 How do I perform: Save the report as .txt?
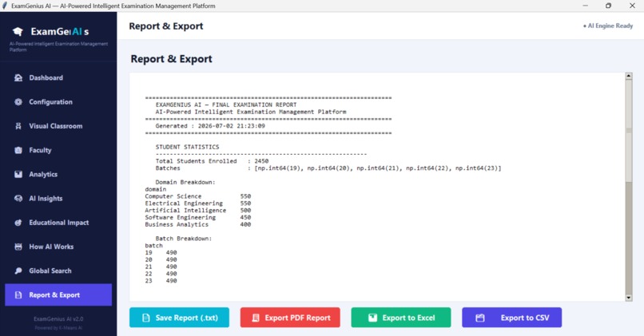[x=179, y=318]
